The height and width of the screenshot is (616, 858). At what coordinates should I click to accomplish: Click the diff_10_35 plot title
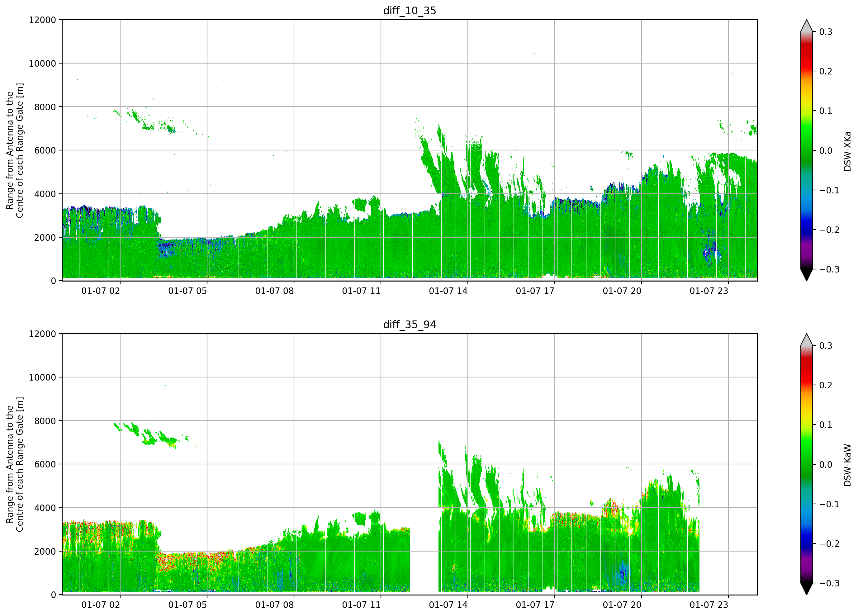tap(409, 11)
